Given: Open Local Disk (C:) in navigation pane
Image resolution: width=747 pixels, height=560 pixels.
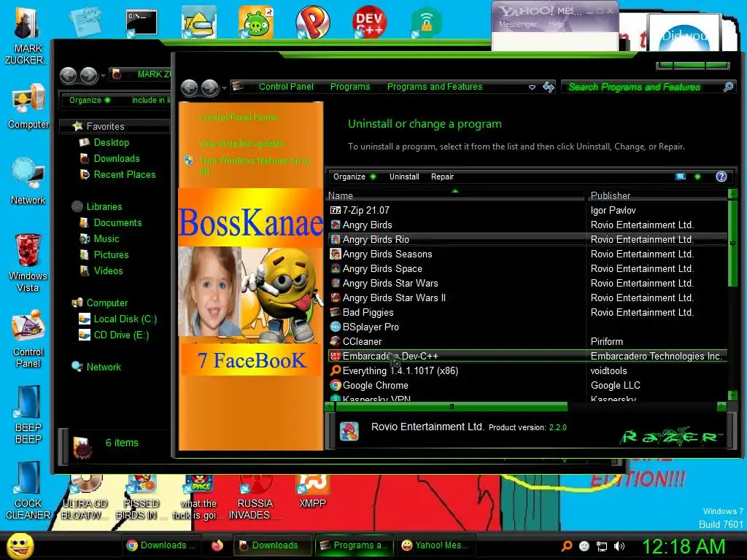Looking at the screenshot, I should 117,319.
